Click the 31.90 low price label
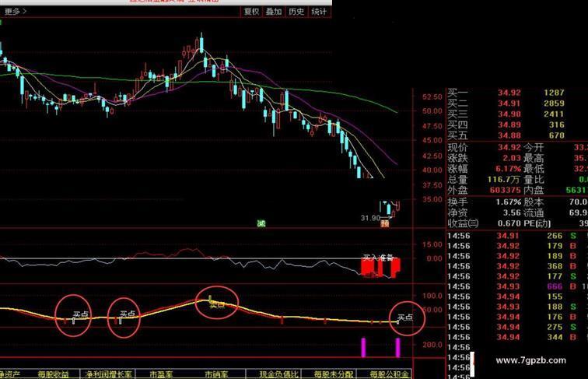The height and width of the screenshot is (379, 588). tap(370, 218)
